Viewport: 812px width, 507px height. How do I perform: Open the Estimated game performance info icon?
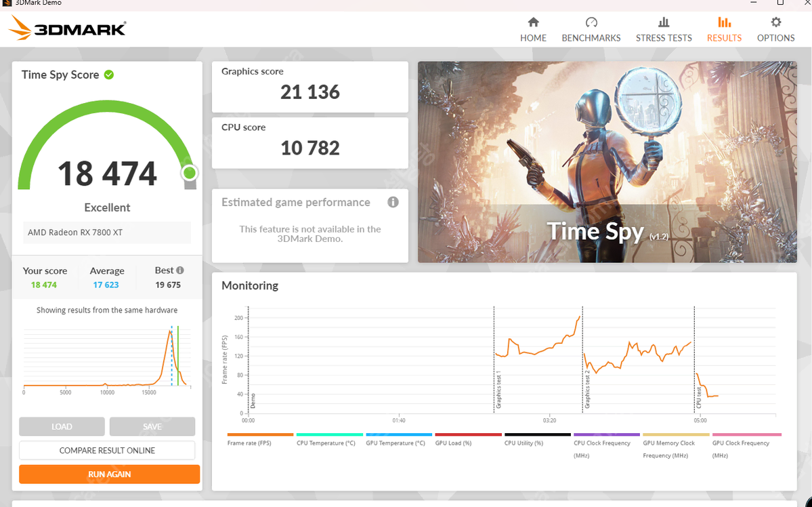tap(393, 202)
